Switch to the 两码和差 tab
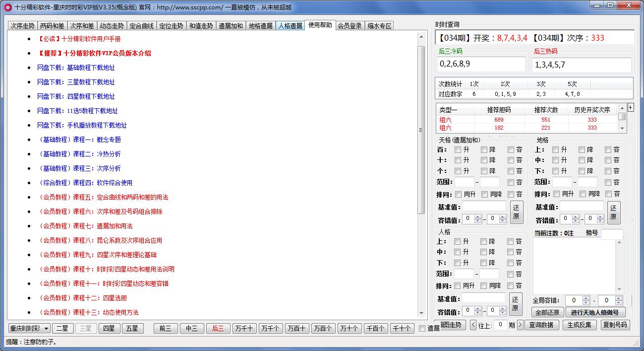The image size is (644, 351). [x=53, y=25]
